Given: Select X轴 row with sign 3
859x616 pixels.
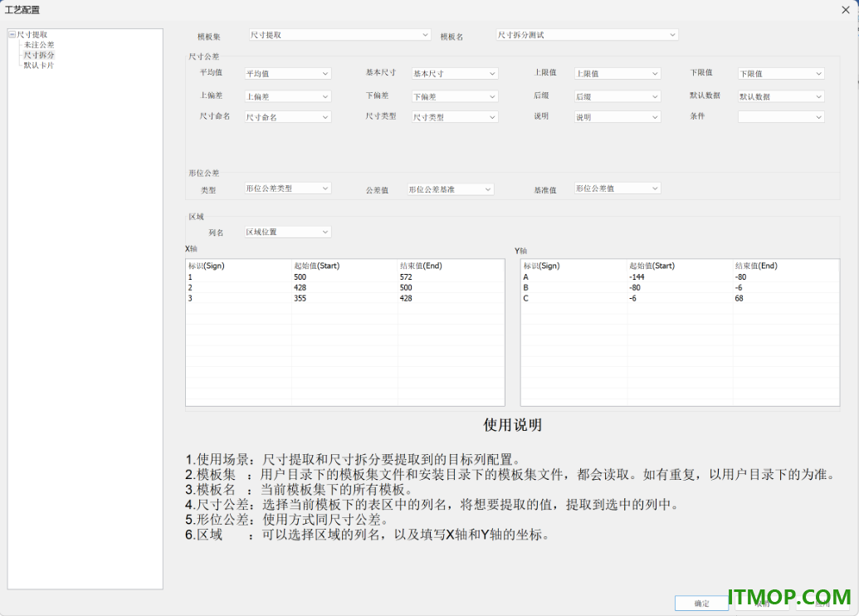Looking at the screenshot, I should pos(345,299).
